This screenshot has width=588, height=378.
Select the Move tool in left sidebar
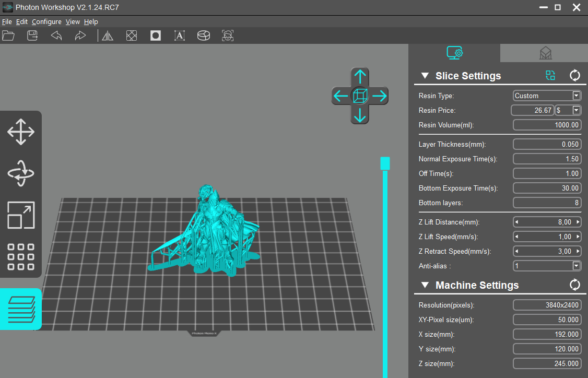[21, 132]
